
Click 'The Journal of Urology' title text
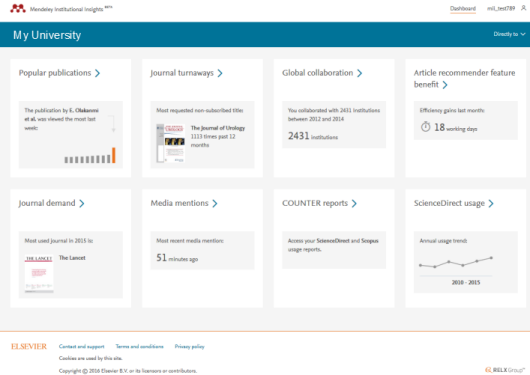point(218,128)
